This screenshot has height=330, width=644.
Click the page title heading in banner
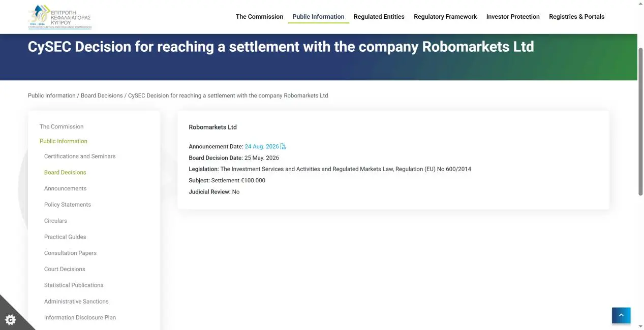(281, 47)
